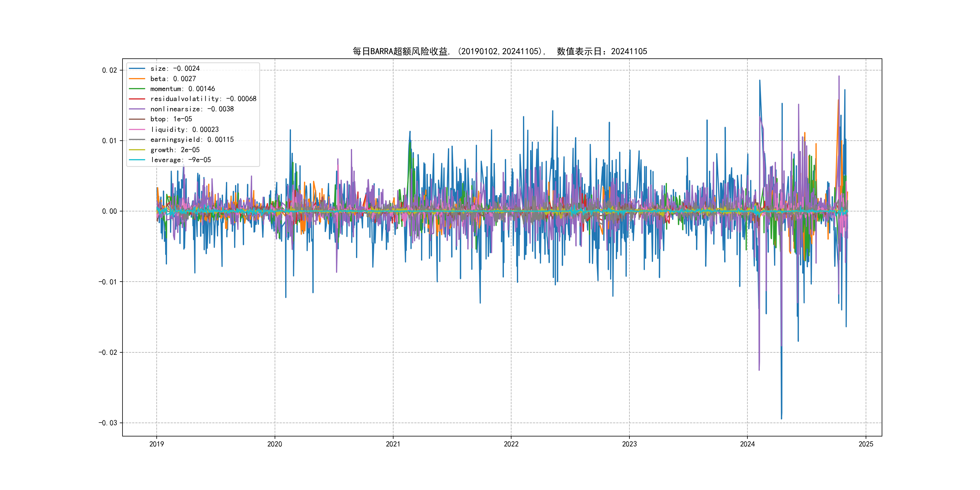Select the momentum legend text
Image resolution: width=980 pixels, height=490 pixels.
tap(182, 89)
